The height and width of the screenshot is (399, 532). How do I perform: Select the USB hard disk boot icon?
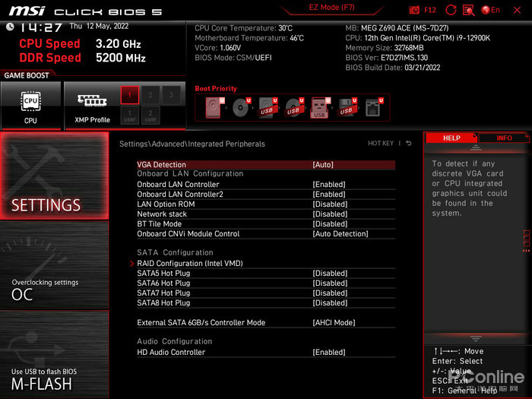pos(268,107)
